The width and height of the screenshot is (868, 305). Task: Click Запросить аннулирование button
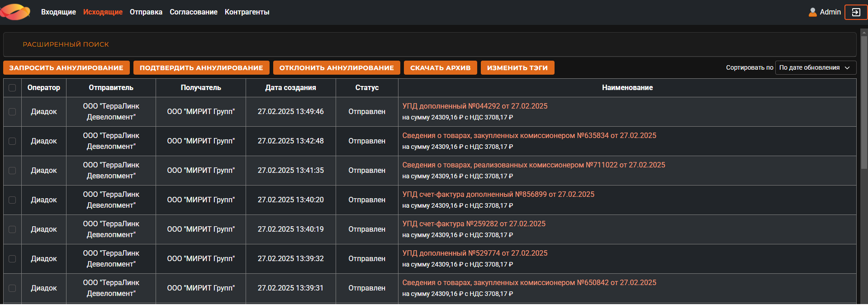pos(66,68)
